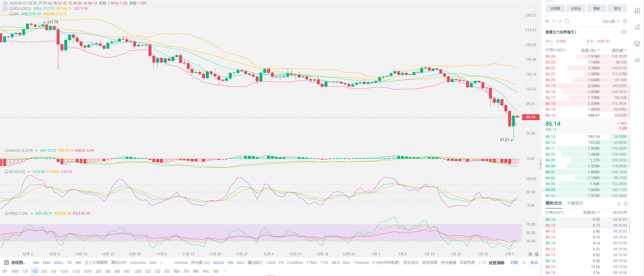Select the 周K timeframe
The image size is (644, 276).
point(177,271)
